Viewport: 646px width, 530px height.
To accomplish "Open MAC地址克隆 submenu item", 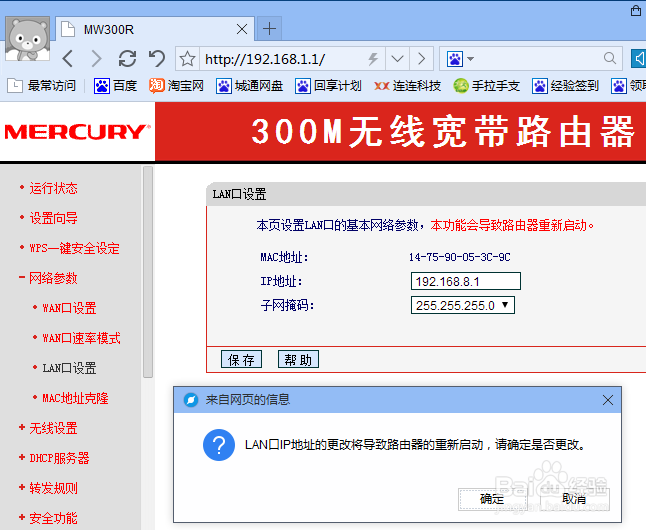I will 75,398.
